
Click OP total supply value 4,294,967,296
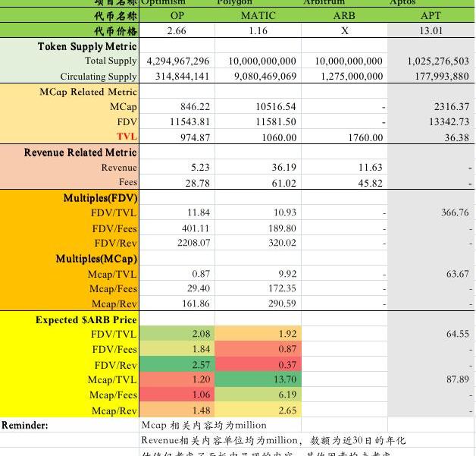[176, 61]
